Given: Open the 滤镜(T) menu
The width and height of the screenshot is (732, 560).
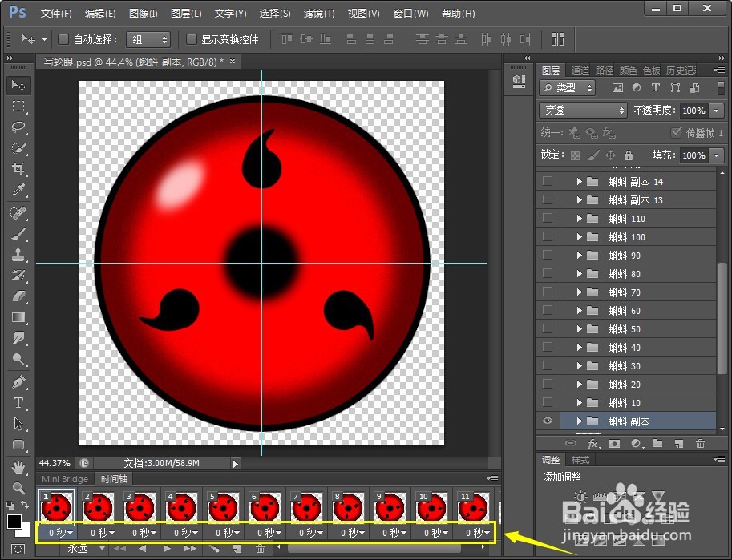Looking at the screenshot, I should pos(319,14).
